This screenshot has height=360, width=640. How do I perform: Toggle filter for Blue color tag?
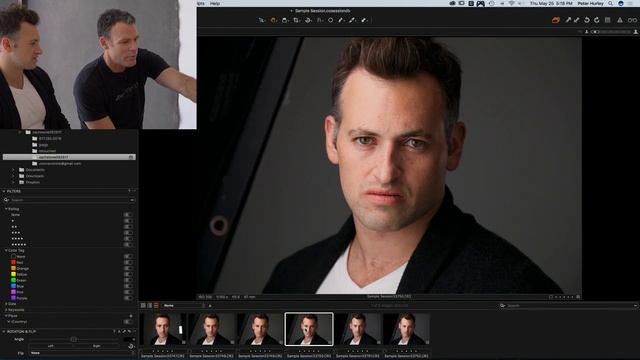(x=128, y=286)
